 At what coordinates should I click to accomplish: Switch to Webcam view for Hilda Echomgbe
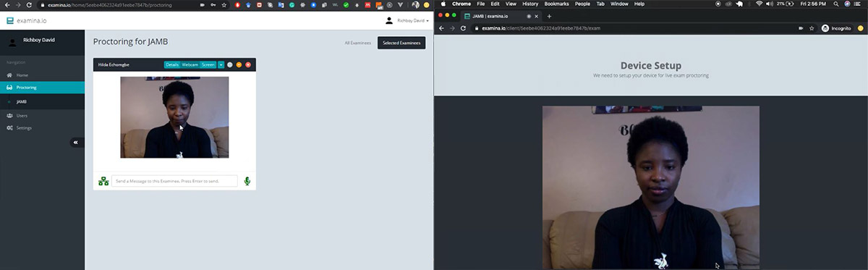coord(190,64)
